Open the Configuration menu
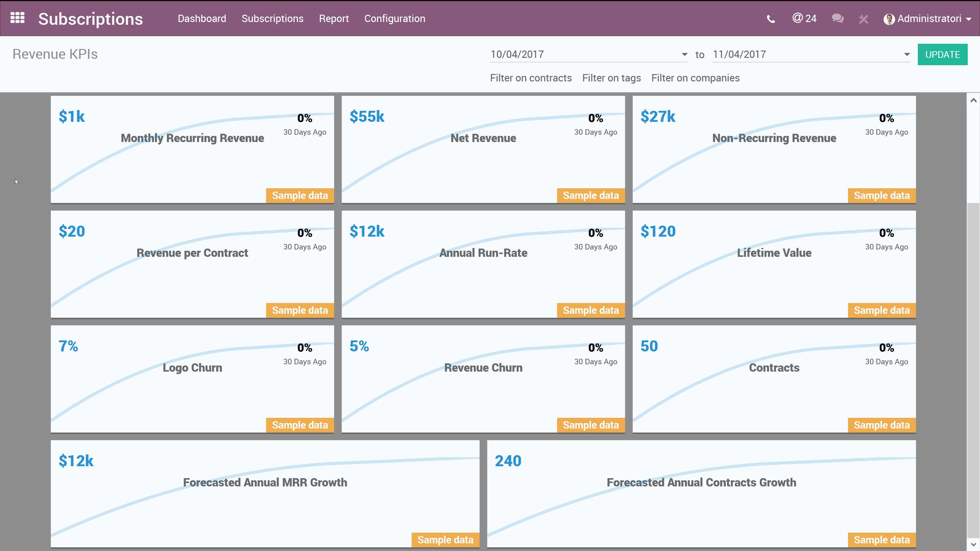This screenshot has height=551, width=980. pyautogui.click(x=394, y=18)
